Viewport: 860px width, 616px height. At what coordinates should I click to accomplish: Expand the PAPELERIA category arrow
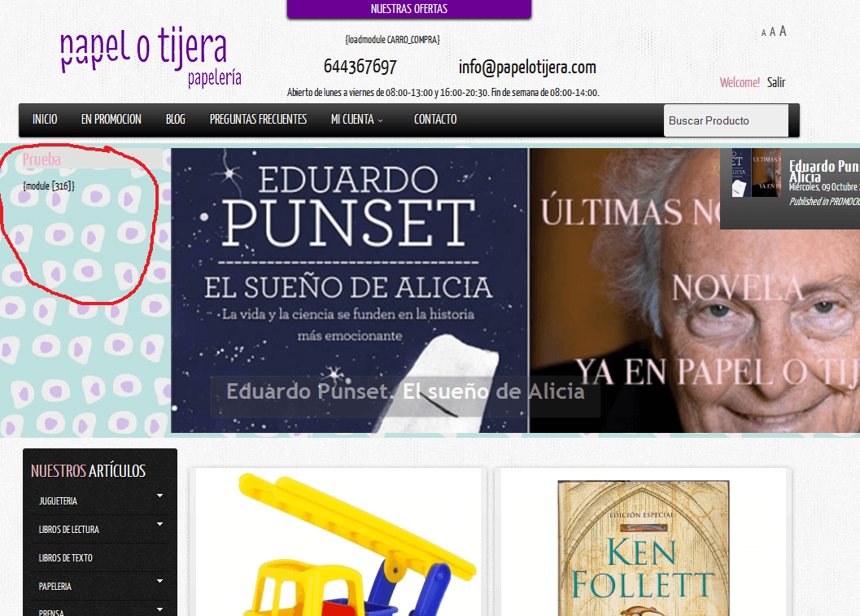[159, 582]
